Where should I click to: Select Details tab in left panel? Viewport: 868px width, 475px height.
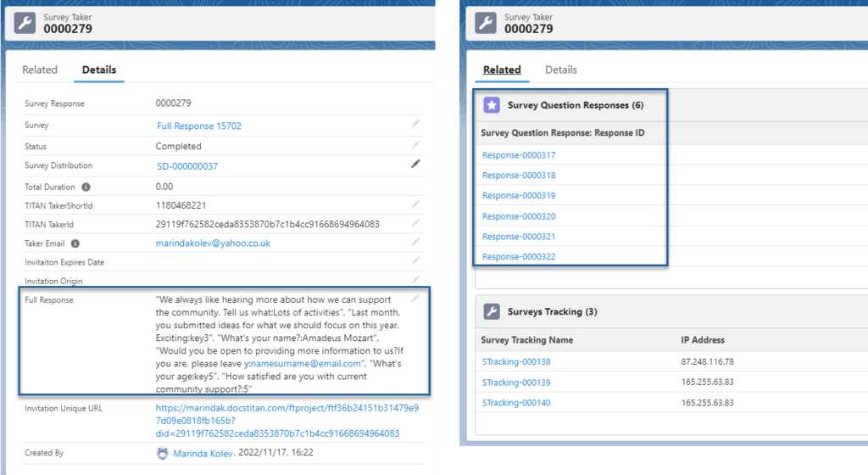pyautogui.click(x=99, y=70)
